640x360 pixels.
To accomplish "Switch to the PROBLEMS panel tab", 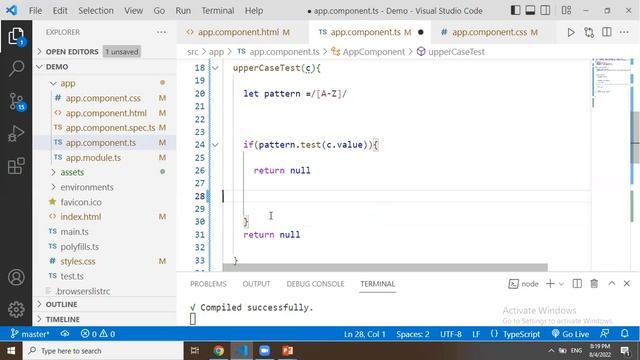I will pyautogui.click(x=208, y=284).
